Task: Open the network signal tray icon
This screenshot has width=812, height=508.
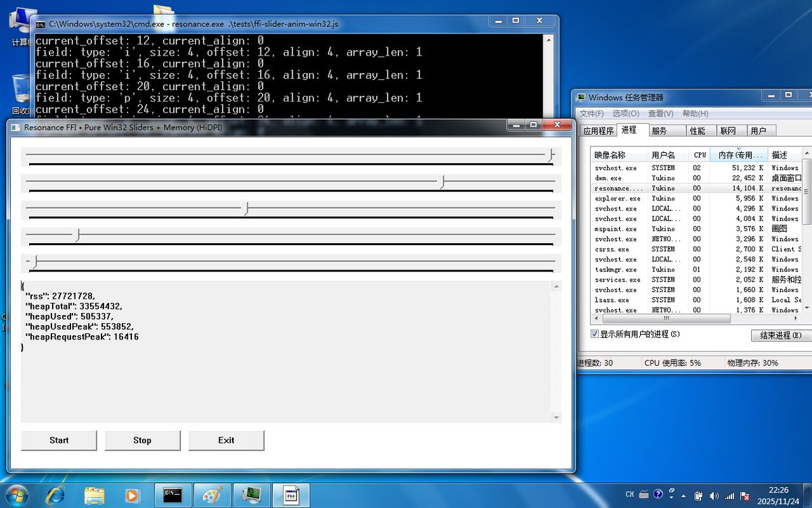Action: point(730,494)
